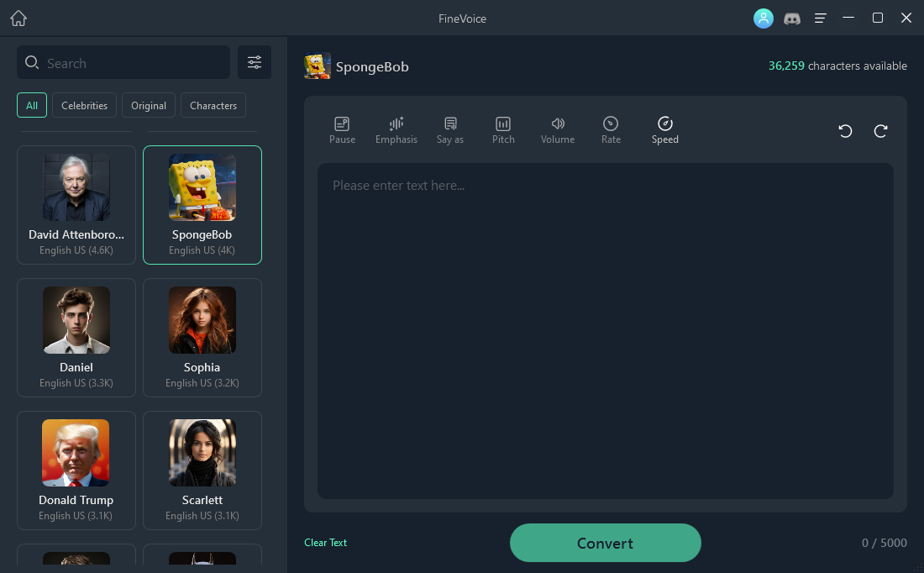Switch to Original voices tab
This screenshot has height=573, width=924.
point(149,106)
